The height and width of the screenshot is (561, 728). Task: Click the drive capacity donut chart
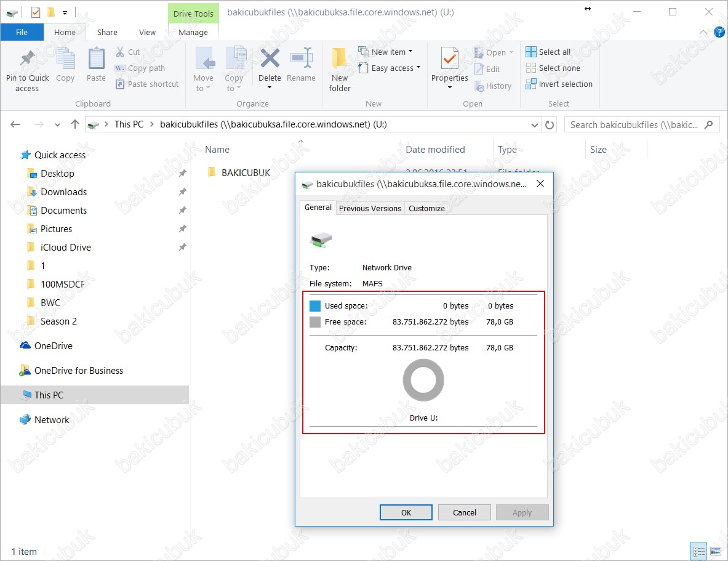point(423,380)
